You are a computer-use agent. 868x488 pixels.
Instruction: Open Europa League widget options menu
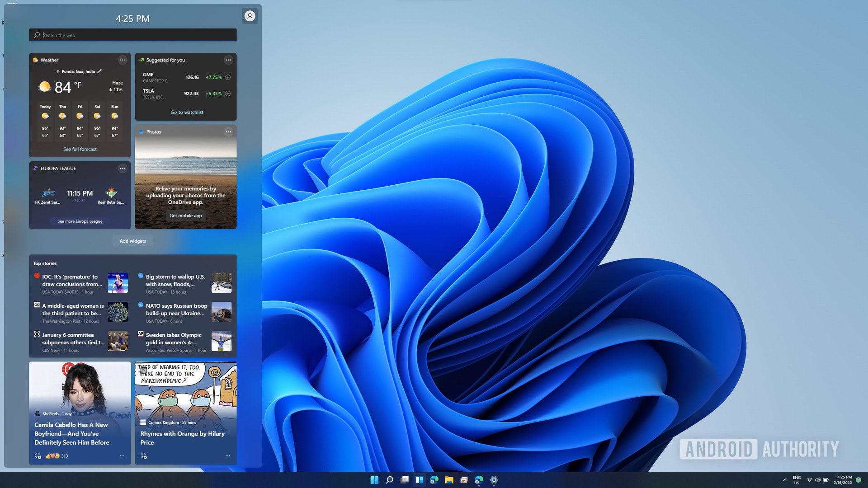[123, 168]
